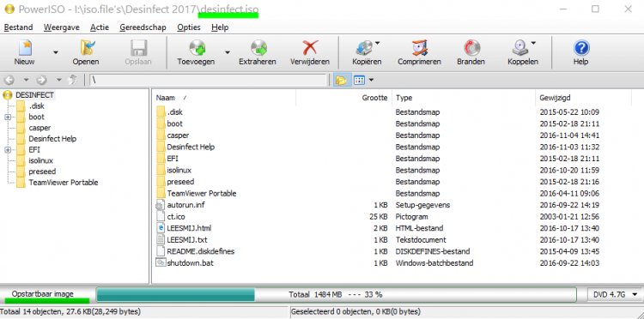Expand the EFI folder in tree
644x319 pixels.
tap(8, 150)
